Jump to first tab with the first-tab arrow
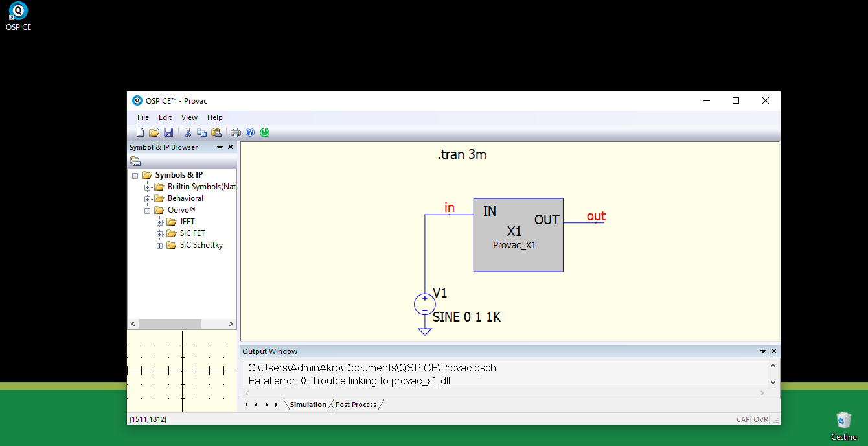The image size is (868, 446). pos(246,405)
